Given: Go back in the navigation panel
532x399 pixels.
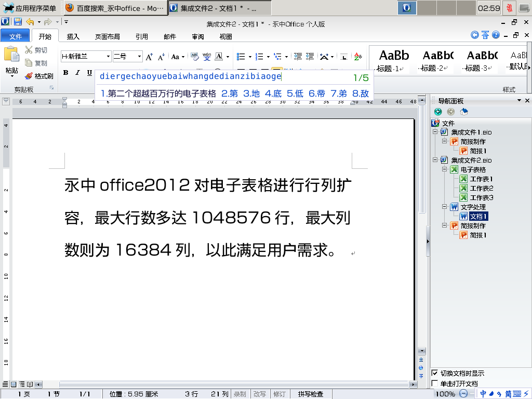Looking at the screenshot, I should [x=438, y=112].
